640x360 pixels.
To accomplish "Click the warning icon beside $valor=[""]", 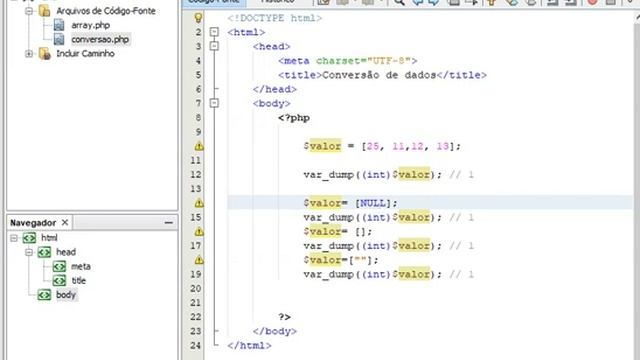I will pos(199,260).
